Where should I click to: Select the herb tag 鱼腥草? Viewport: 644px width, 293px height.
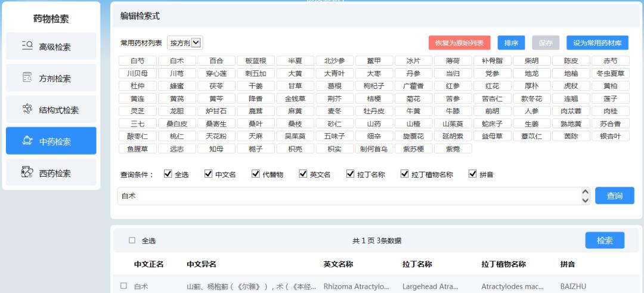pyautogui.click(x=138, y=149)
